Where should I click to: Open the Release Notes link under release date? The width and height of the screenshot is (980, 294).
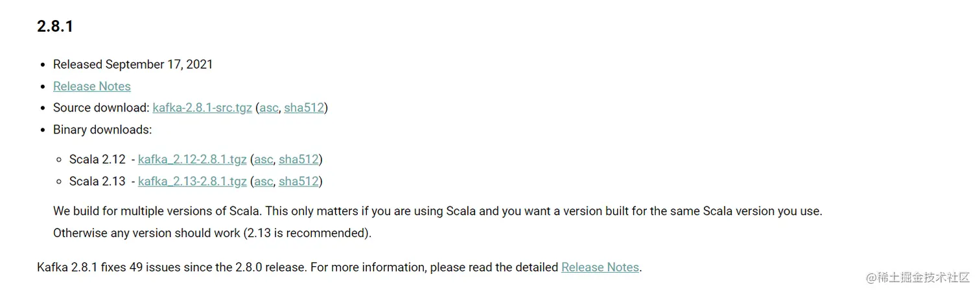pos(92,86)
